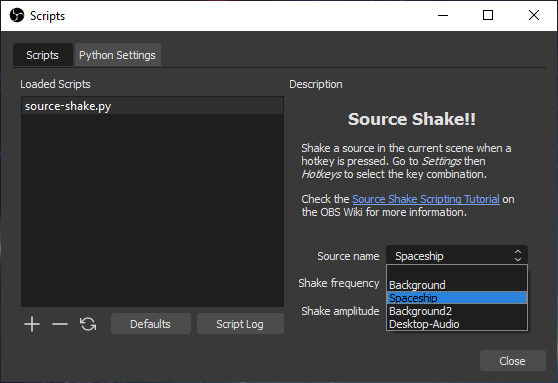Close the window with title bar X
This screenshot has width=558, height=383.
click(x=534, y=15)
